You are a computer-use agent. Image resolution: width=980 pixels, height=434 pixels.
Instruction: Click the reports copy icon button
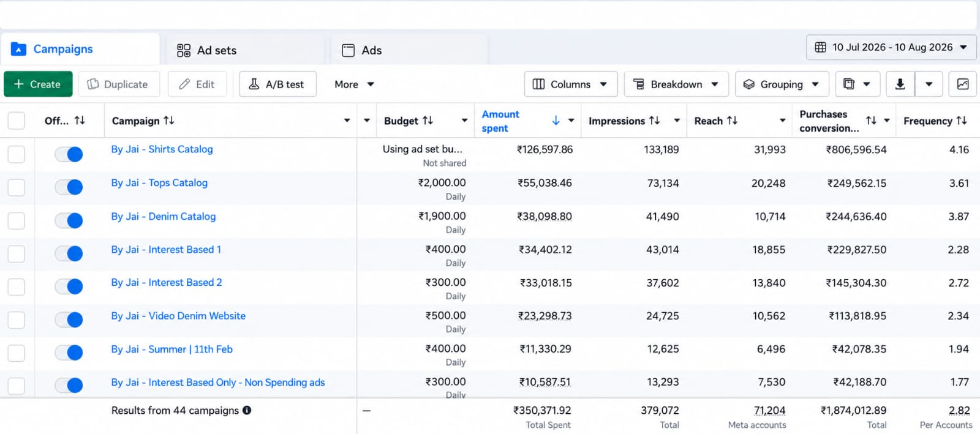(x=849, y=84)
